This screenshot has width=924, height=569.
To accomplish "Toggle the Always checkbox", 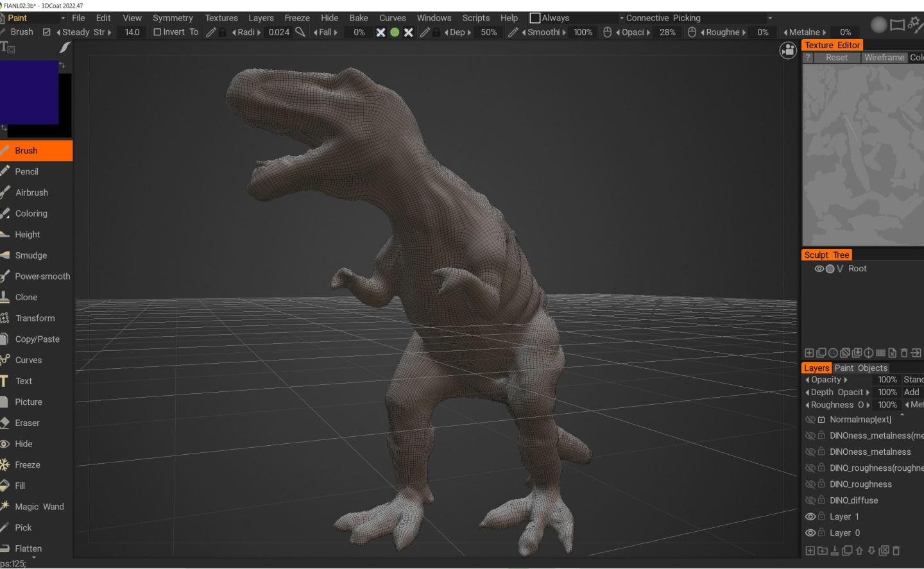I will 535,18.
